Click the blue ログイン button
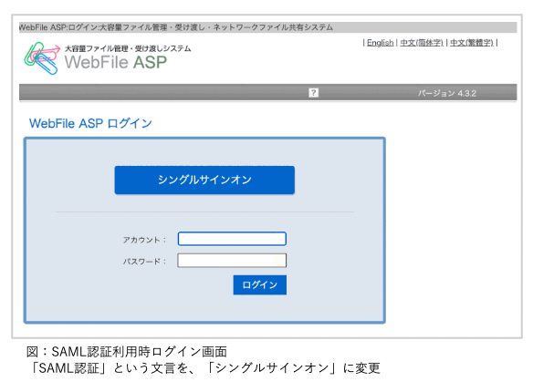 pos(260,284)
